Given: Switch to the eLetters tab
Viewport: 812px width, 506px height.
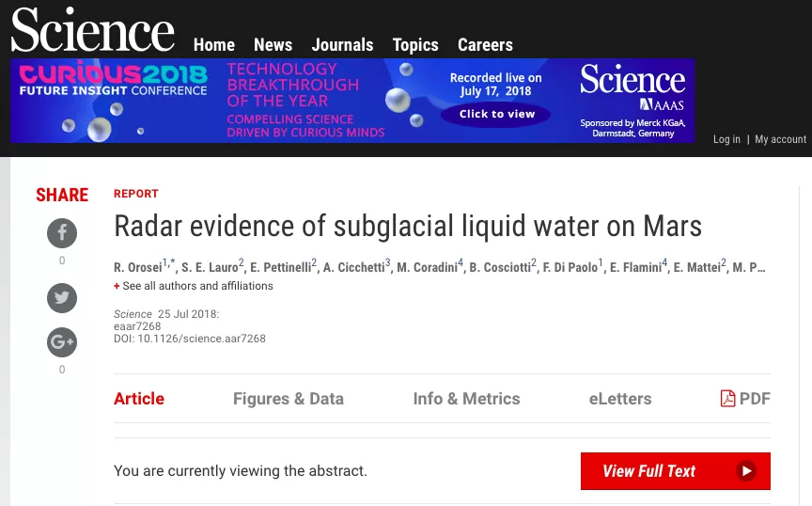Looking at the screenshot, I should tap(620, 399).
